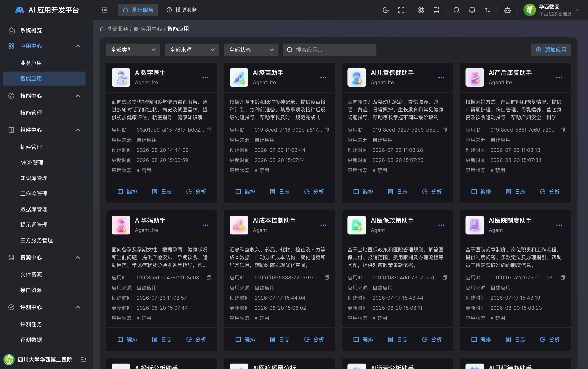Click the 四川大学华西第二医院 logo
Screen dimensions: 588x369
click(9, 359)
